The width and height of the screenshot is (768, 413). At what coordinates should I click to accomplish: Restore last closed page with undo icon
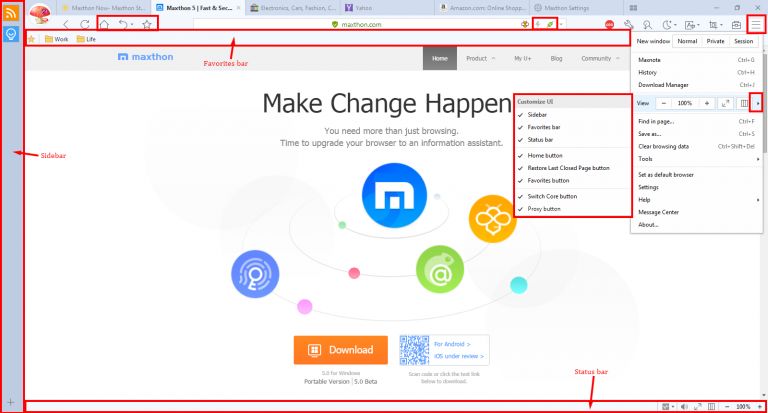[123, 24]
